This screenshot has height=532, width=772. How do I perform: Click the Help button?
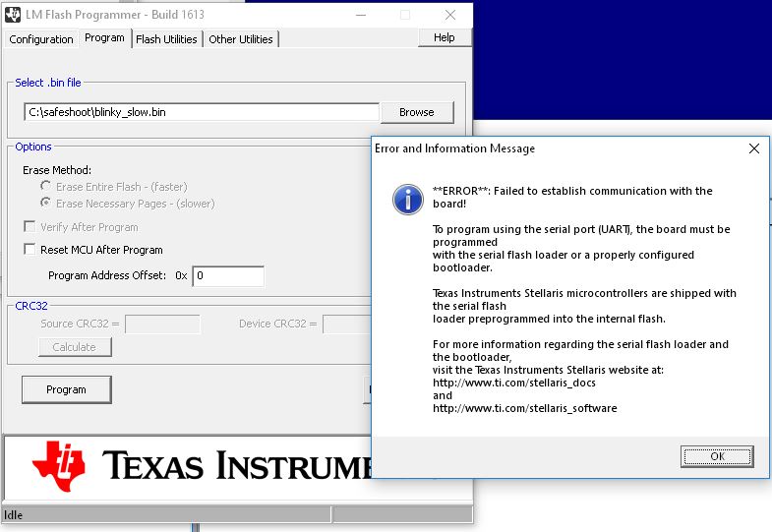point(445,37)
